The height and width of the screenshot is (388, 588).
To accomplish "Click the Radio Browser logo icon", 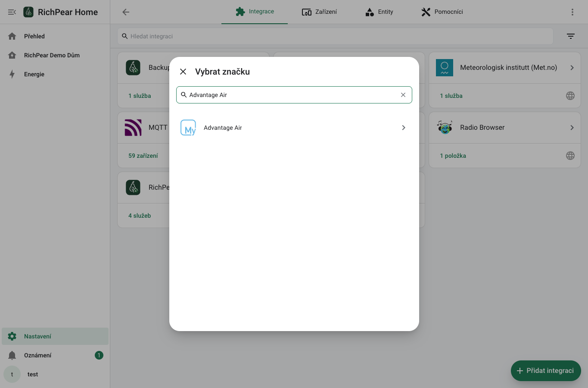I will click(x=445, y=128).
